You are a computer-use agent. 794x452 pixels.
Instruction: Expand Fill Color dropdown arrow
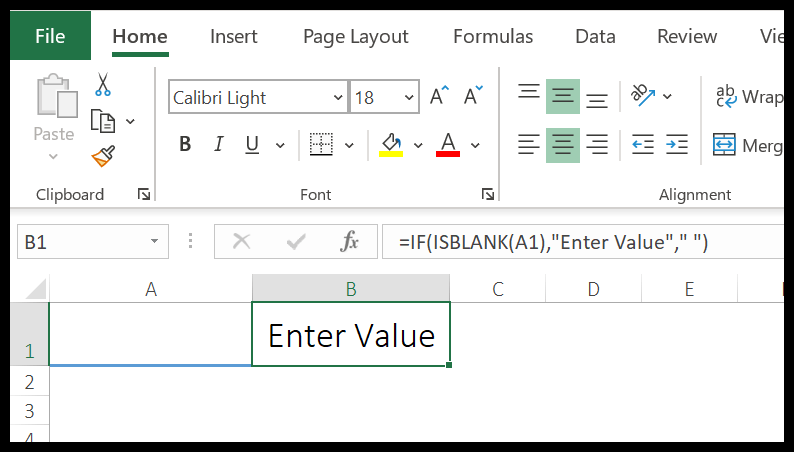click(418, 145)
